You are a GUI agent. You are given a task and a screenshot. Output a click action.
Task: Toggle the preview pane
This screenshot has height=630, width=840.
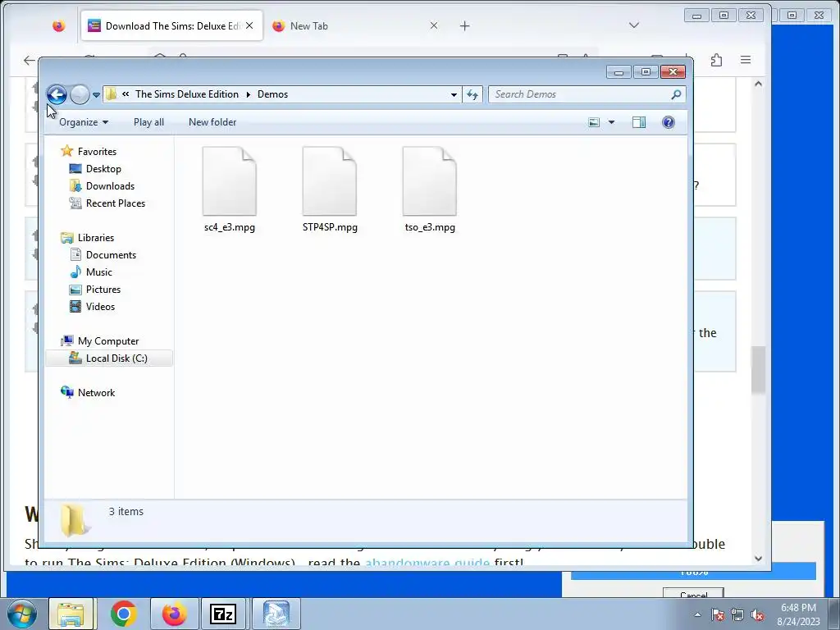tap(638, 122)
